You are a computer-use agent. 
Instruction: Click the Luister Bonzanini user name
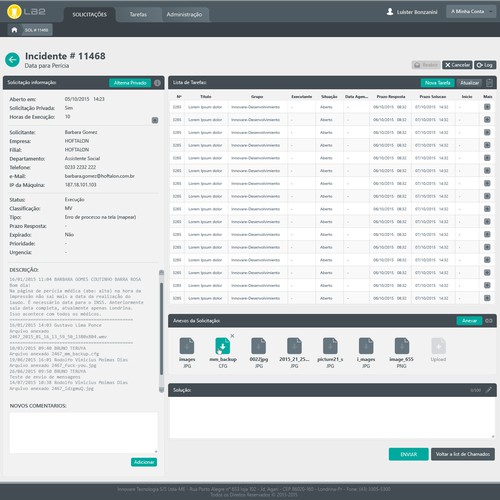pyautogui.click(x=417, y=12)
